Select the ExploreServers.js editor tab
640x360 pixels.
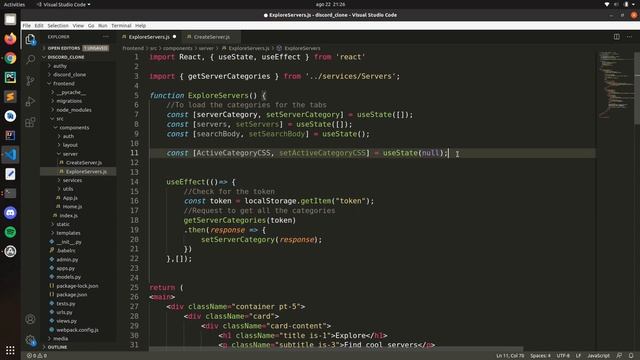coord(149,37)
